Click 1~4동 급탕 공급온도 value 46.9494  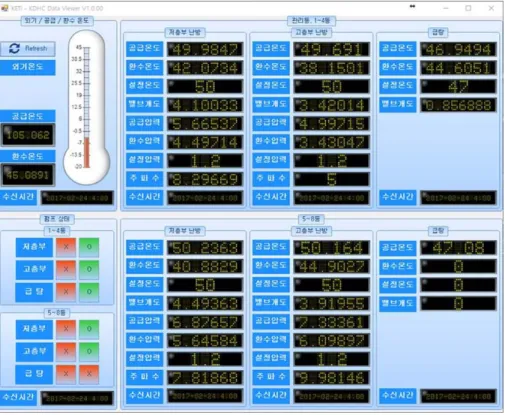point(458,49)
